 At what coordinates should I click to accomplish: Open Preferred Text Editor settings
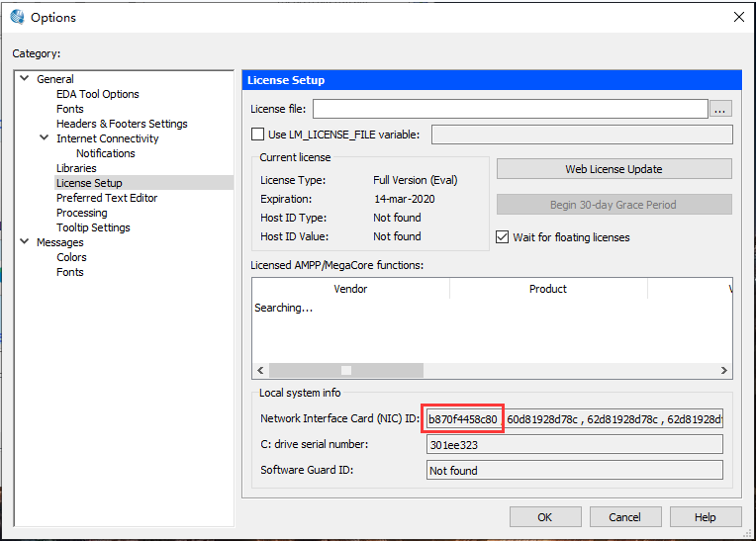point(107,198)
